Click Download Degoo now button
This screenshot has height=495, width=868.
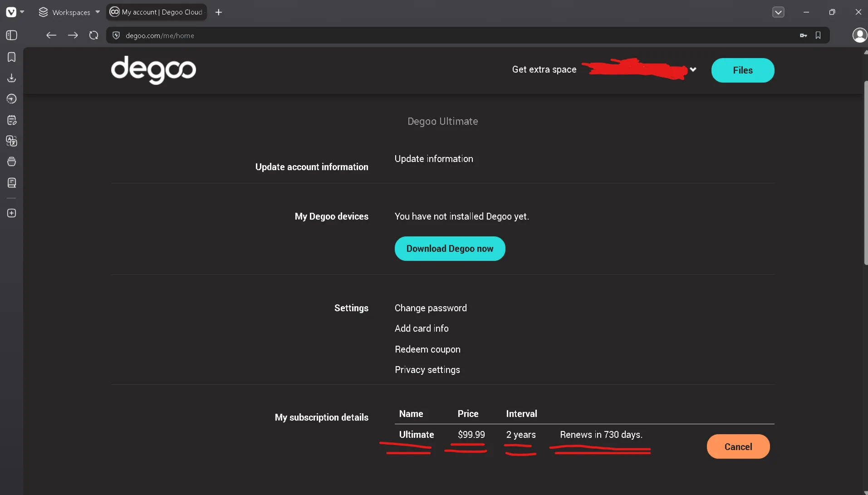450,249
